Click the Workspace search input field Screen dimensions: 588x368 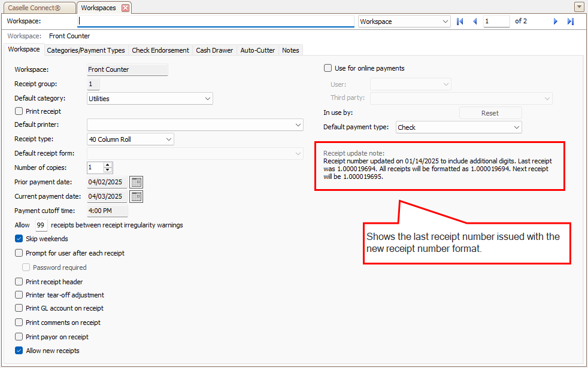216,22
